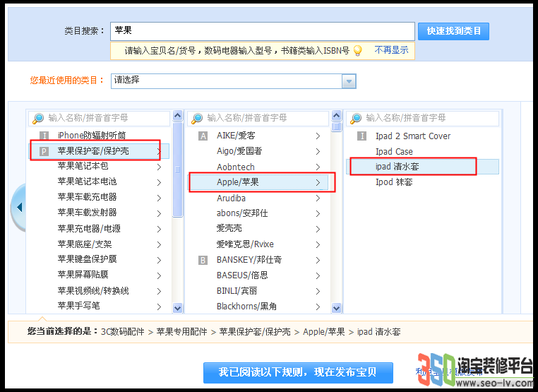This screenshot has width=538, height=392.
Task: Select 爱唯克思/Rvixe brand
Action: point(245,244)
